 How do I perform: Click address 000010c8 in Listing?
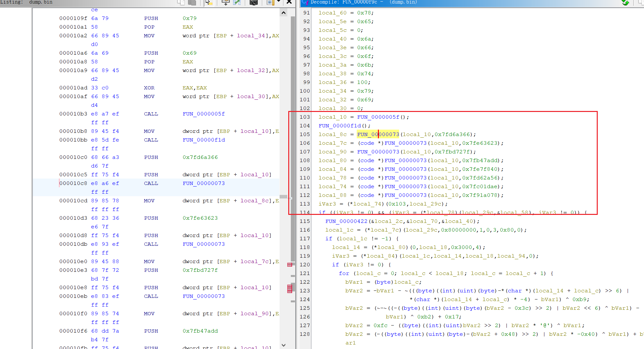(x=73, y=183)
